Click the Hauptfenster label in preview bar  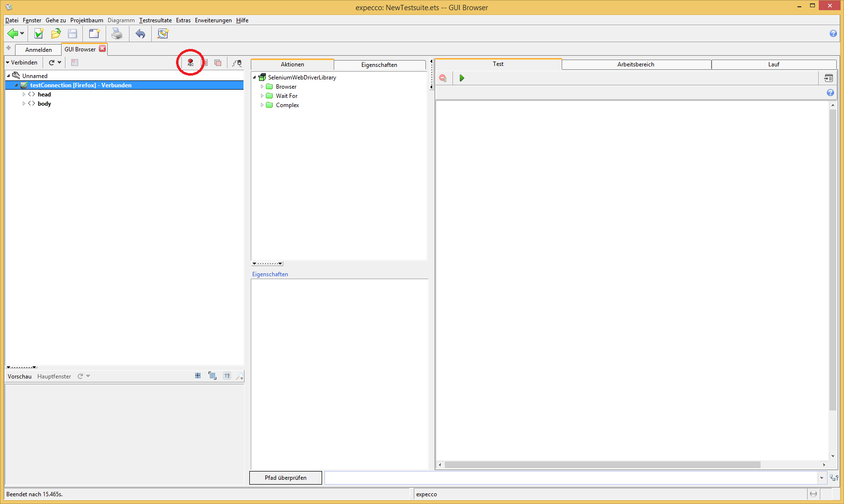coord(54,377)
